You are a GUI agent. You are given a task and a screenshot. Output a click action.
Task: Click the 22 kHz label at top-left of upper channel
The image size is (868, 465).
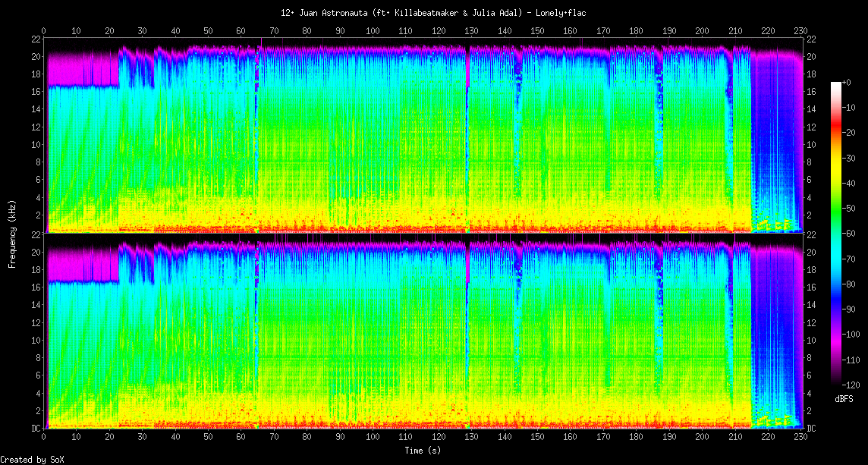point(36,39)
